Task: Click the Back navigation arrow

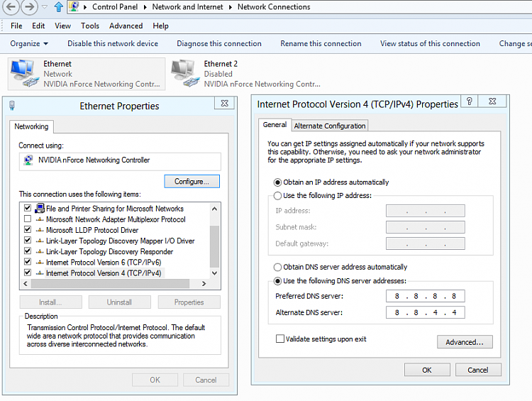Action: point(11,7)
